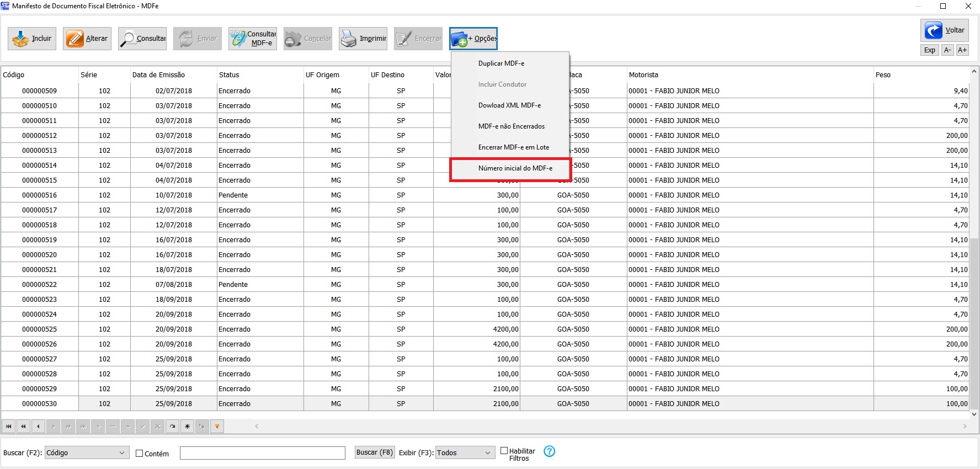Print using the Imprimir button

tap(363, 39)
